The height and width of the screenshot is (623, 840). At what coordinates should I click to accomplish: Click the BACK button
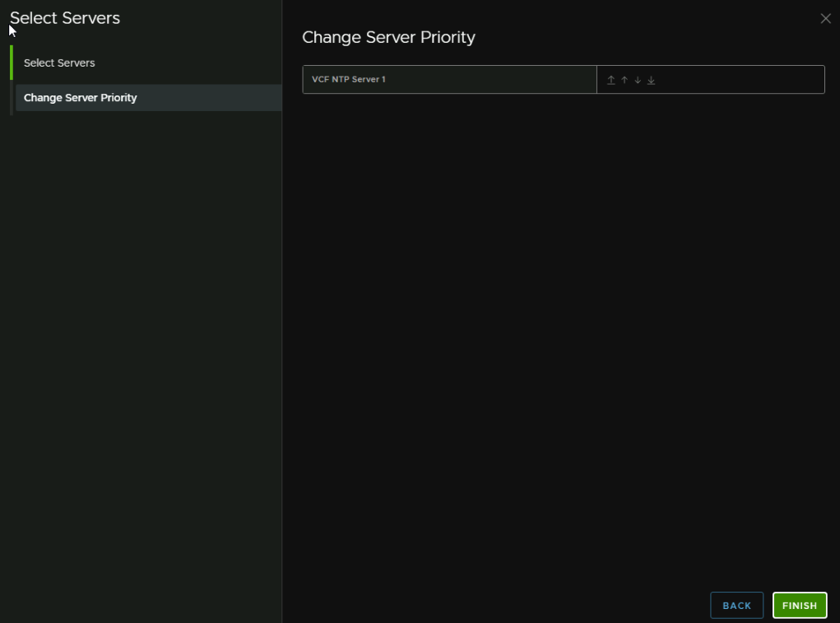[x=736, y=606]
